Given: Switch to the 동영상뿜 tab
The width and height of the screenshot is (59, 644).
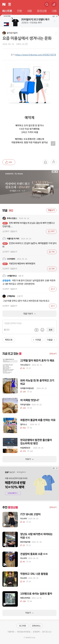Looking at the screenshot, I should pyautogui.click(x=42, y=11).
